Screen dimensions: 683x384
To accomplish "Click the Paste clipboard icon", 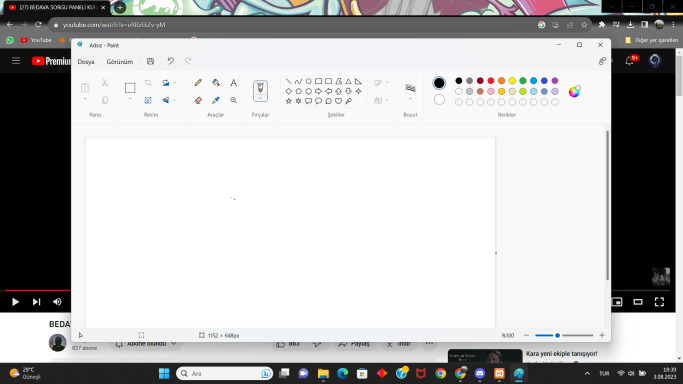I will click(85, 88).
